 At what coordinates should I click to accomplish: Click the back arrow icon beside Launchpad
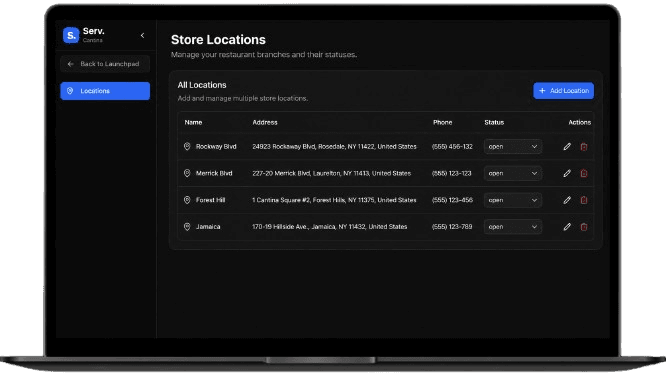tap(71, 64)
